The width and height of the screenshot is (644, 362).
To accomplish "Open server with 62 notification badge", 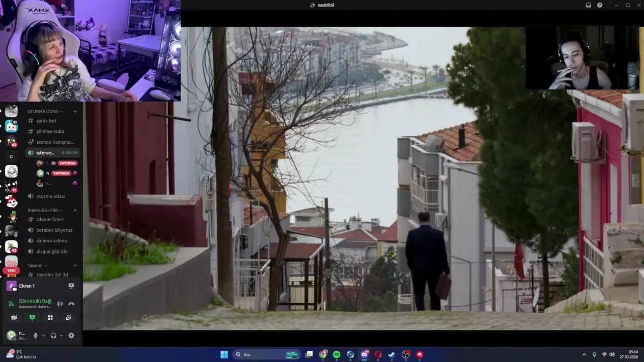I will click(x=11, y=141).
